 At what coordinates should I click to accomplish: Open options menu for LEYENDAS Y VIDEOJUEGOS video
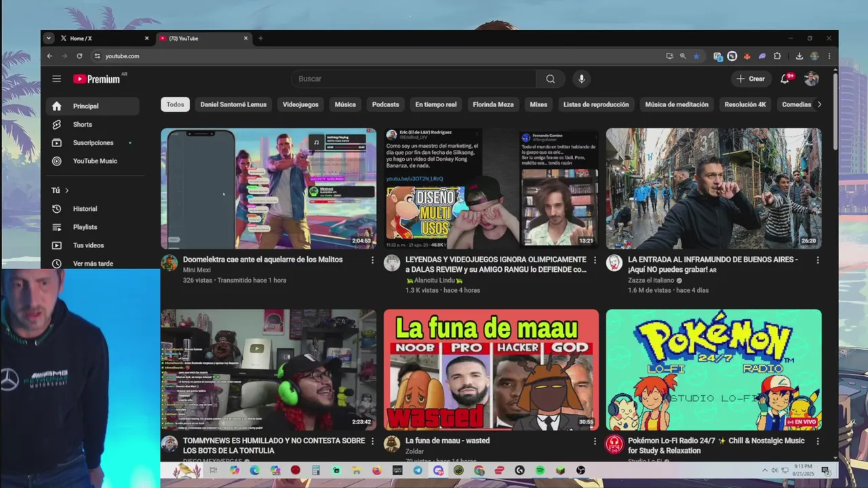tap(595, 260)
